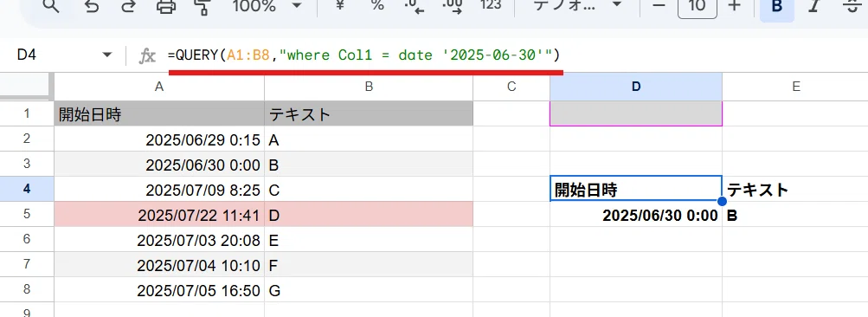Format as yen currency
The image size is (868, 317).
pyautogui.click(x=339, y=5)
